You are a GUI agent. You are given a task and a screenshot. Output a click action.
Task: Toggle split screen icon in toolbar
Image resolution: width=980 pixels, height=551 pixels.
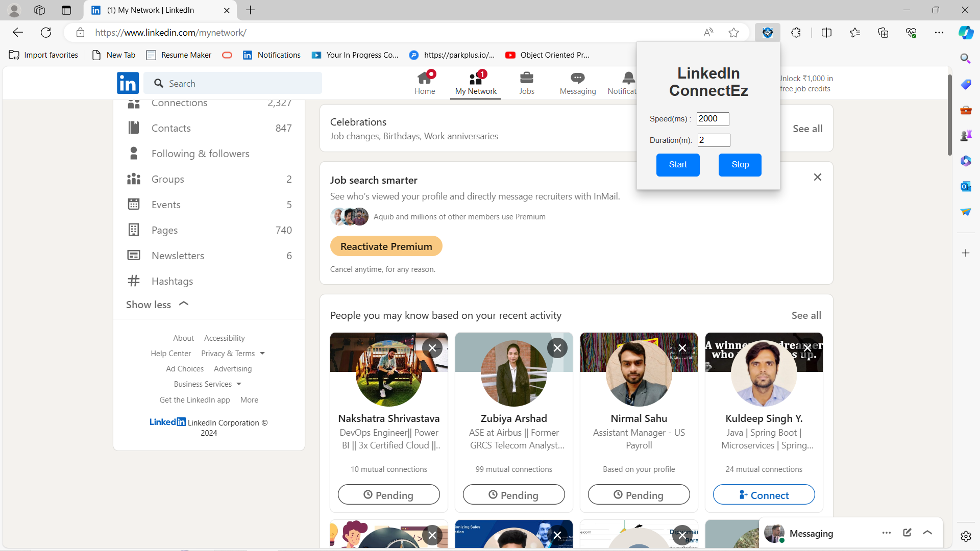click(x=826, y=33)
